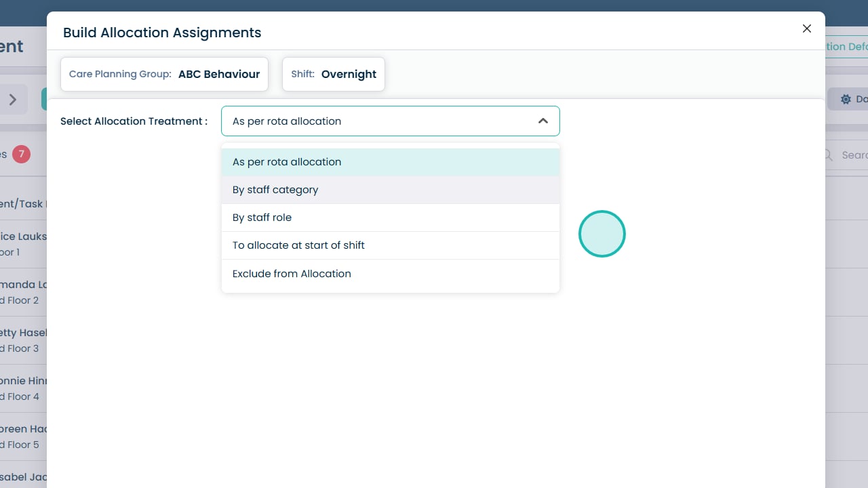
Task: Open the gear settings icon behind dialog
Action: [846, 100]
